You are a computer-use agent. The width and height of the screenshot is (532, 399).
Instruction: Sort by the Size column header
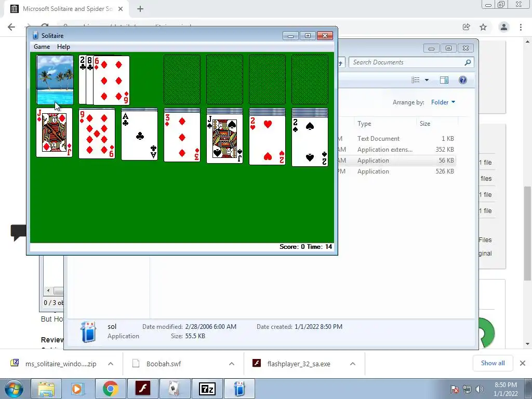coord(425,124)
